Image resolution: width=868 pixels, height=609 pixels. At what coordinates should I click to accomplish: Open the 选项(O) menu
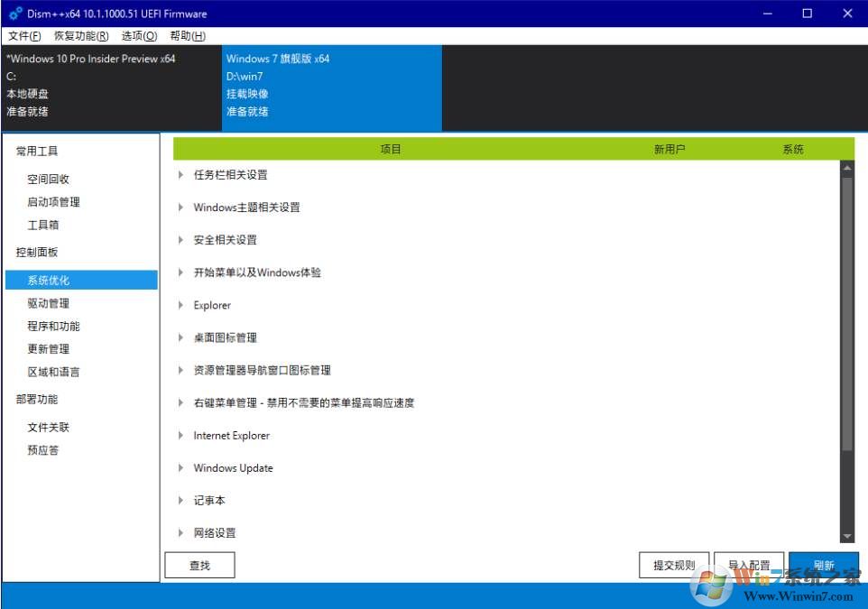(140, 36)
